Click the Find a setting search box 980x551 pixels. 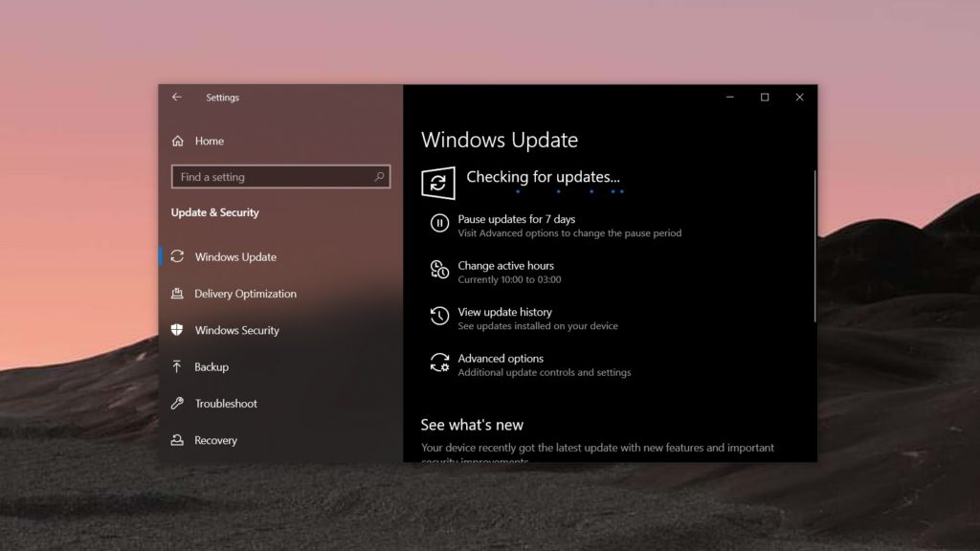click(280, 176)
